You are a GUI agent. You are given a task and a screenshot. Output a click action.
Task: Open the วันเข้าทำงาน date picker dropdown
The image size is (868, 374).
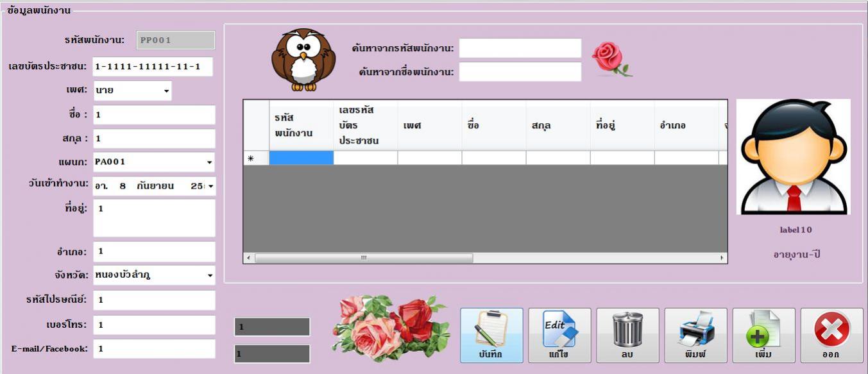tap(212, 186)
